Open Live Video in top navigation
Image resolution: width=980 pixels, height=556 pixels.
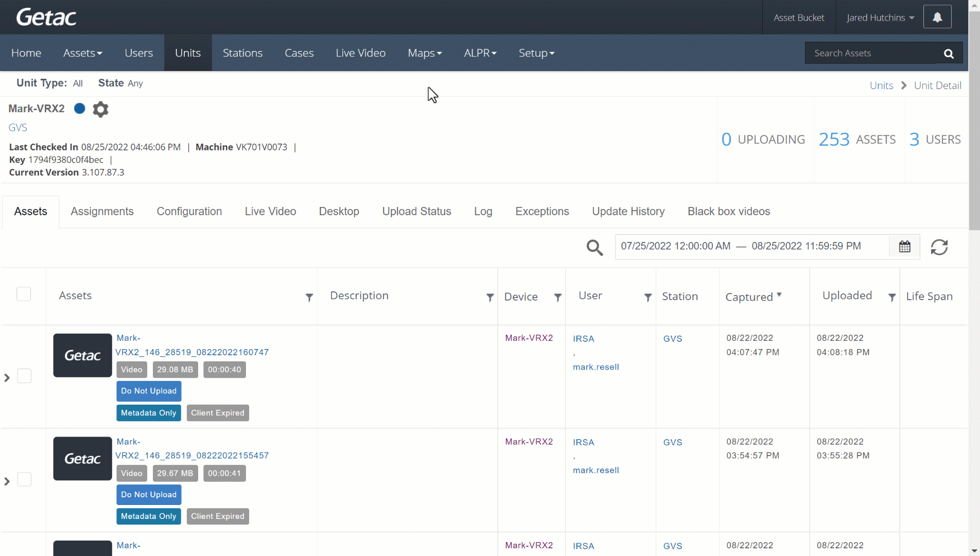click(360, 53)
